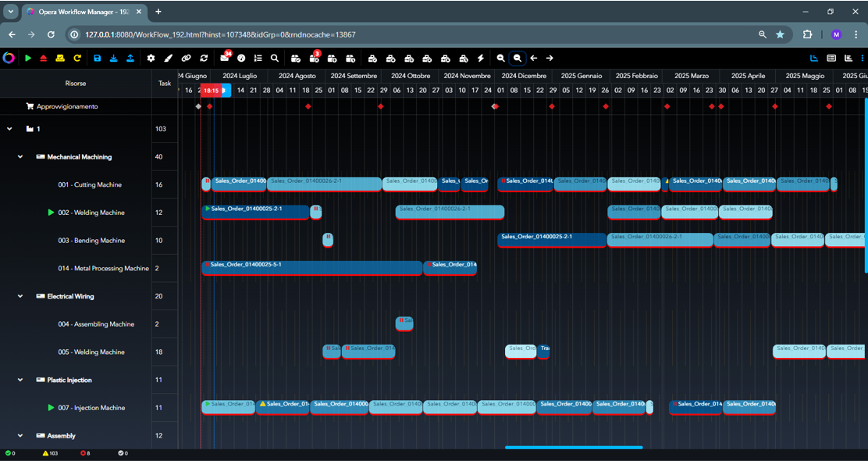Click the paintbrush icon in toolbar
Viewport: 868px width, 461px height.
[168, 59]
